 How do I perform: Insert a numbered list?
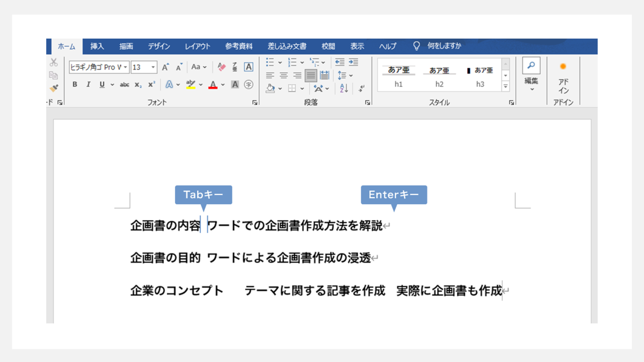tap(292, 62)
